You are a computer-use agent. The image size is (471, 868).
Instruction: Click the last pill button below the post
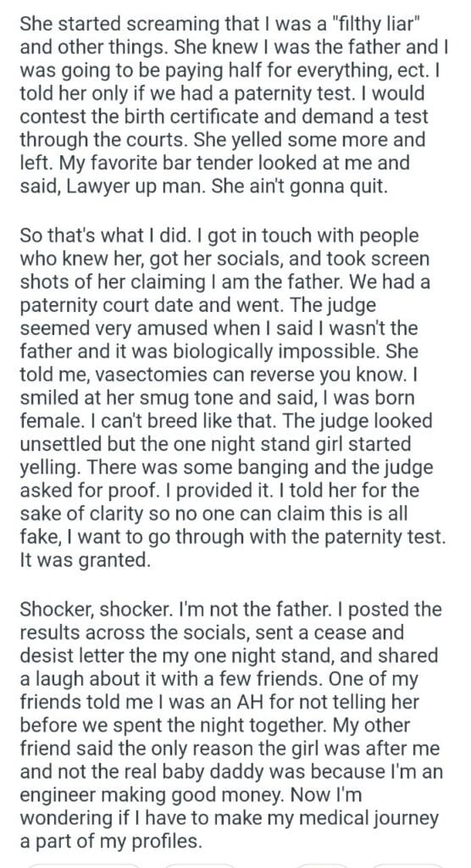(407, 865)
